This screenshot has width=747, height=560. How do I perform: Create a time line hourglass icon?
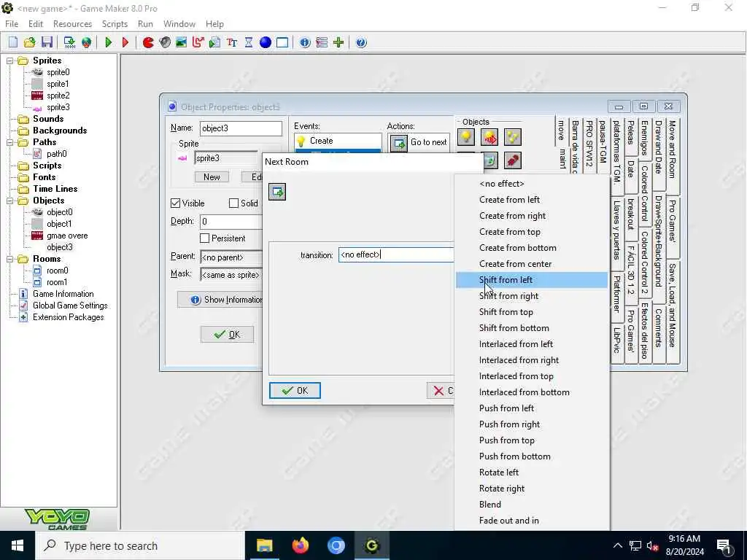pos(249,42)
